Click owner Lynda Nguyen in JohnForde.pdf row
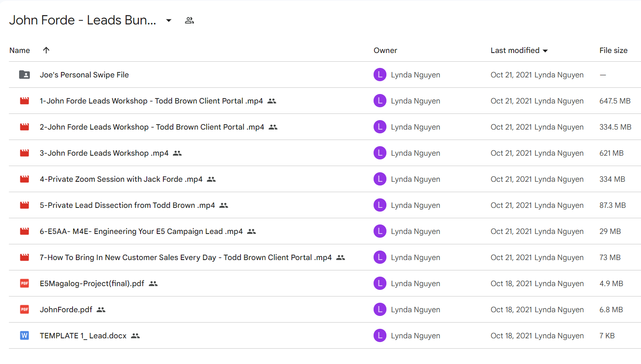The height and width of the screenshot is (364, 641). (415, 309)
